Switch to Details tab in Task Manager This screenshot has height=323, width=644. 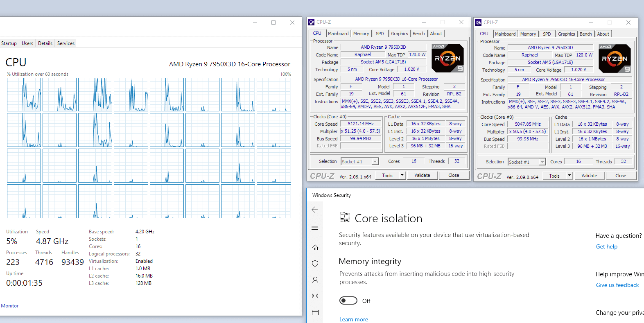pyautogui.click(x=45, y=43)
